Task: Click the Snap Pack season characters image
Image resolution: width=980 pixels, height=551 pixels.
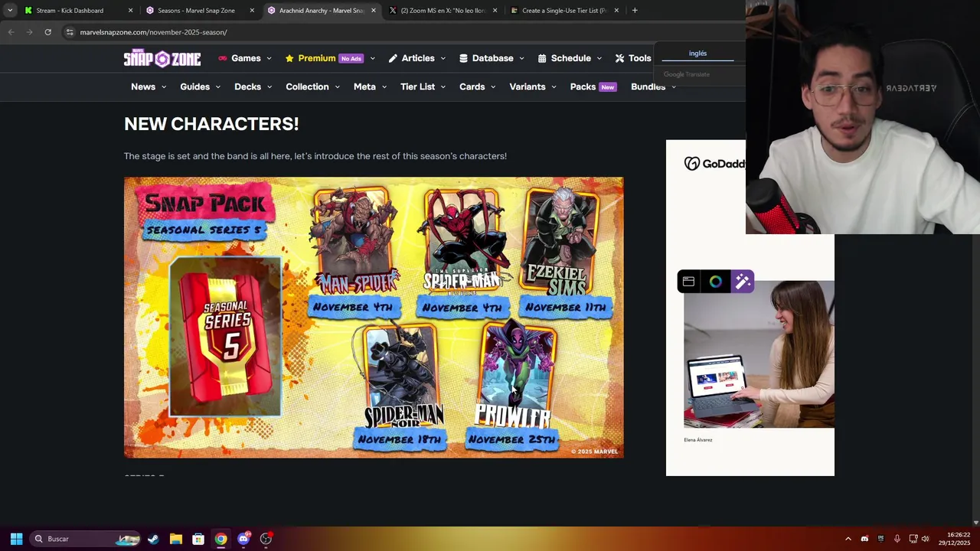Action: pos(374,318)
